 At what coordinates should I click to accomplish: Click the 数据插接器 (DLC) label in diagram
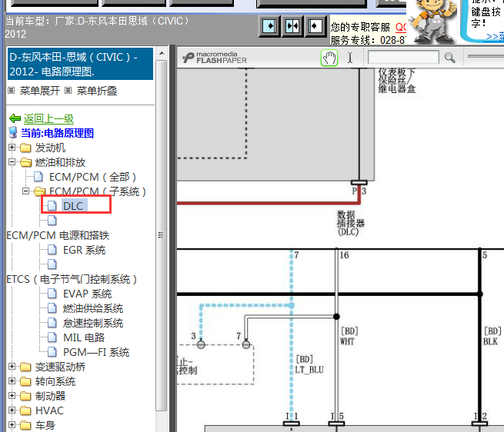(350, 223)
